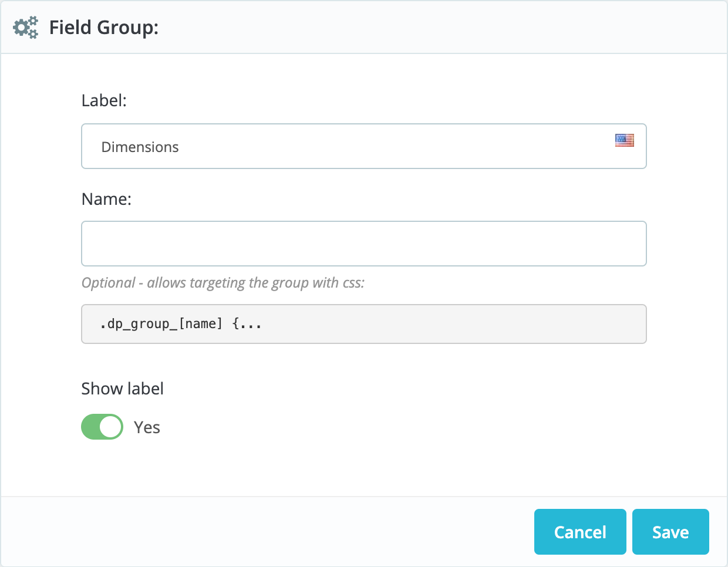Focus the empty Name input field

364,243
